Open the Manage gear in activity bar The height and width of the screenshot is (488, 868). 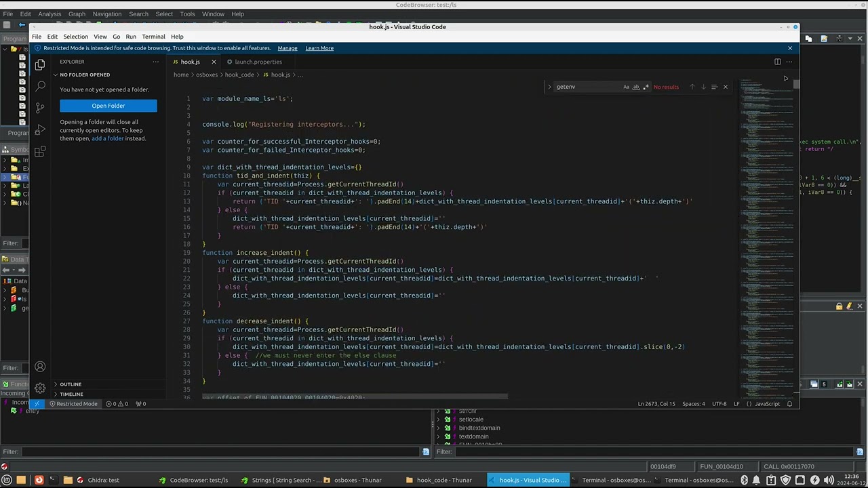[40, 388]
